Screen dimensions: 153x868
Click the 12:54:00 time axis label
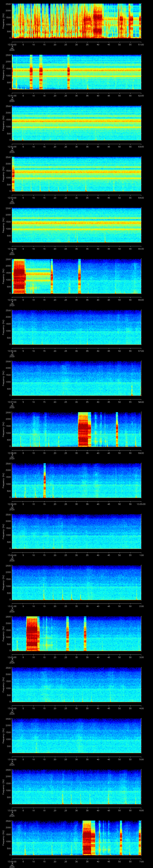(x=12, y=249)
